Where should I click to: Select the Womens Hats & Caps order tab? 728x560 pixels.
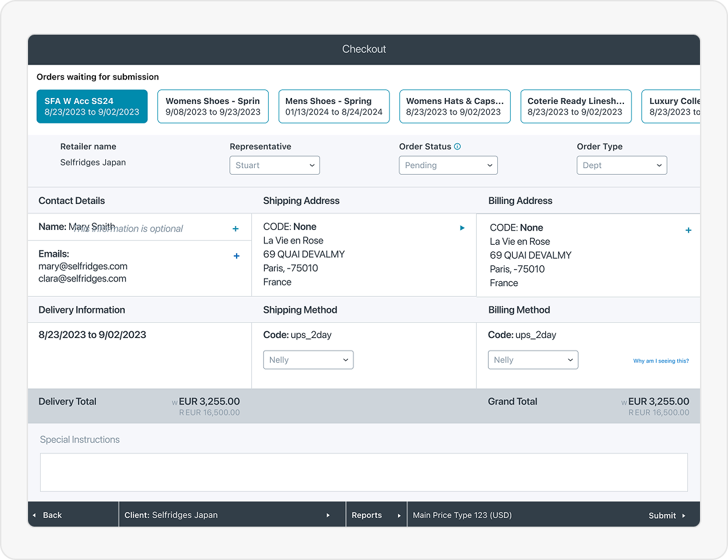click(455, 107)
